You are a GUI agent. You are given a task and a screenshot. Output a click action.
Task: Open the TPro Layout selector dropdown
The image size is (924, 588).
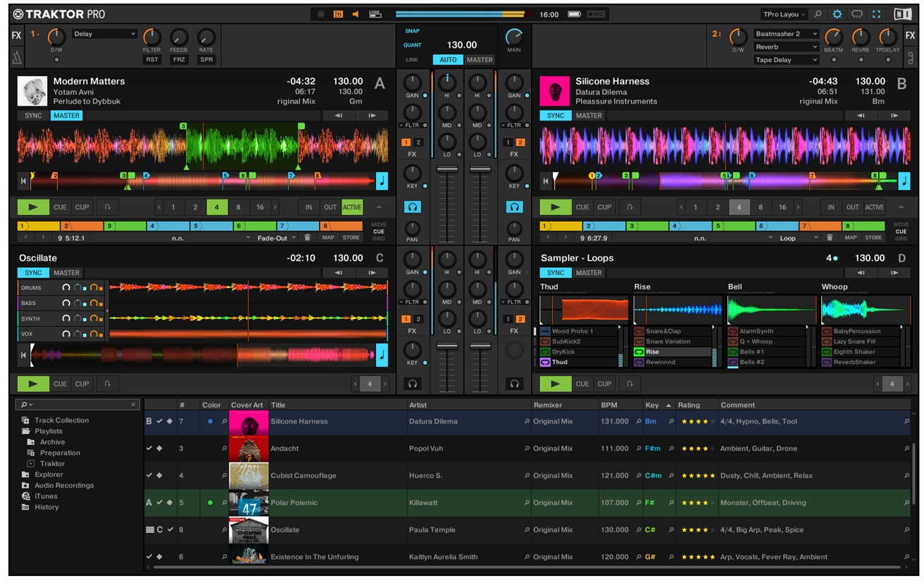coord(785,14)
